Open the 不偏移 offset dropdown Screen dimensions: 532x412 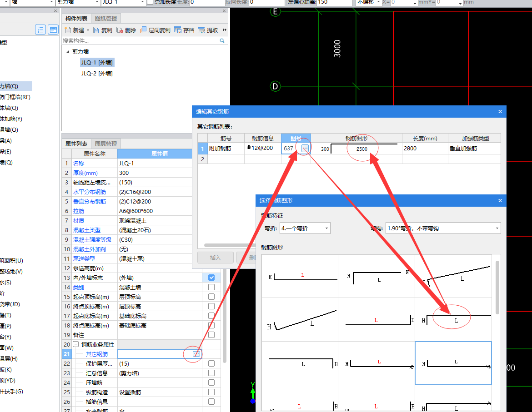368,2
